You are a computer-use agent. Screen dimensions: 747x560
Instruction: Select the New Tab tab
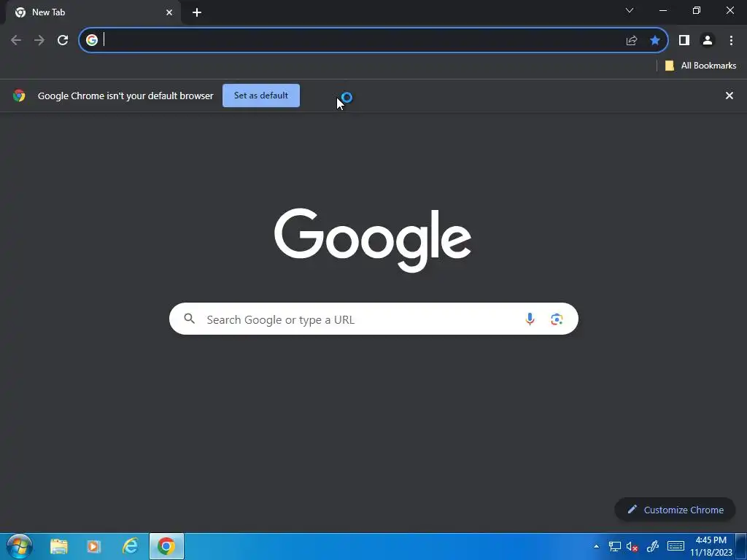[x=93, y=12]
